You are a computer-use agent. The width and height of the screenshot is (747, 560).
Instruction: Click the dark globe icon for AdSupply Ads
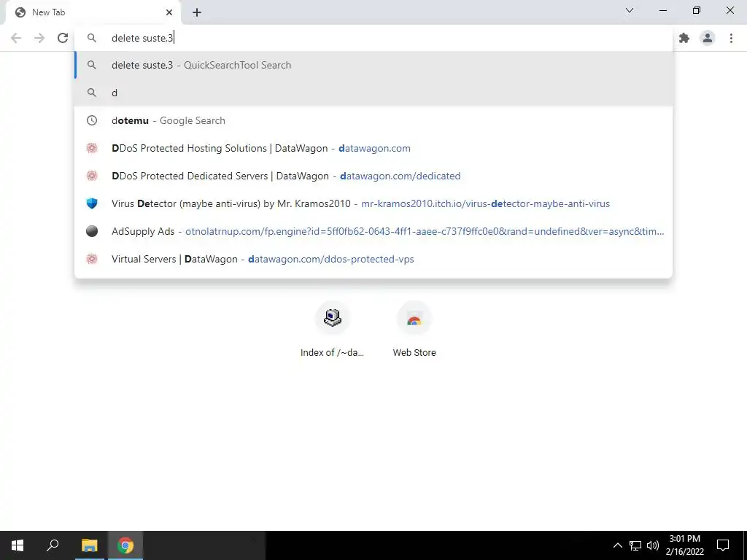tap(92, 231)
